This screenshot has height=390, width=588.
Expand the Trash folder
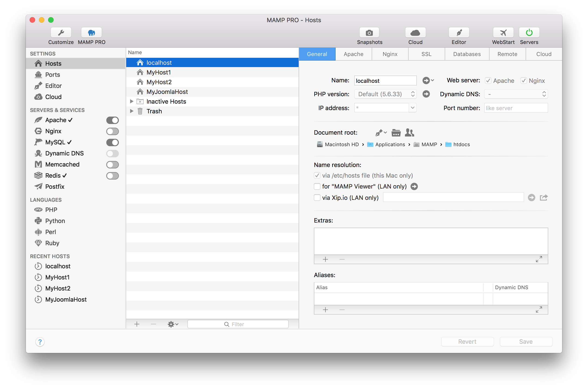[x=132, y=111]
